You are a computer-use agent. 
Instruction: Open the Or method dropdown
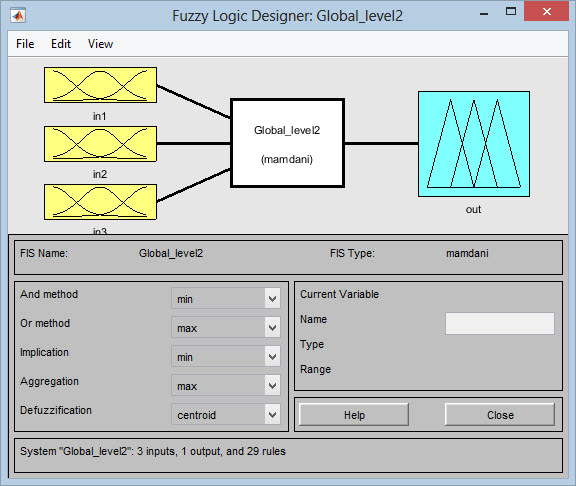pyautogui.click(x=226, y=327)
